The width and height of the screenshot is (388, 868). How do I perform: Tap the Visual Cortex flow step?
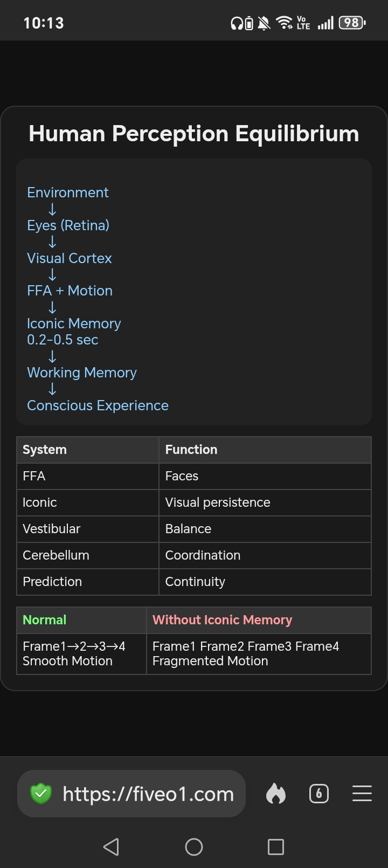(70, 258)
